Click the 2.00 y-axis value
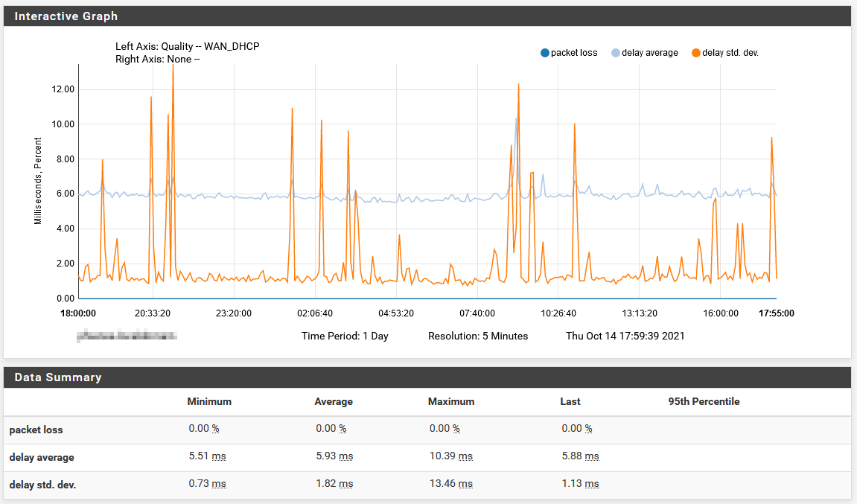The height and width of the screenshot is (504, 857). click(65, 264)
